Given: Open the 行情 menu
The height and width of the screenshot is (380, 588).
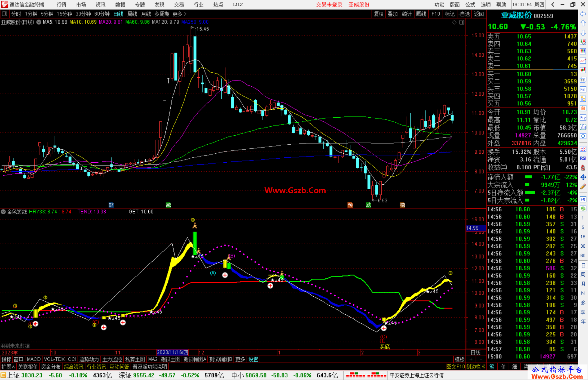Looking at the screenshot, I should [62, 4].
